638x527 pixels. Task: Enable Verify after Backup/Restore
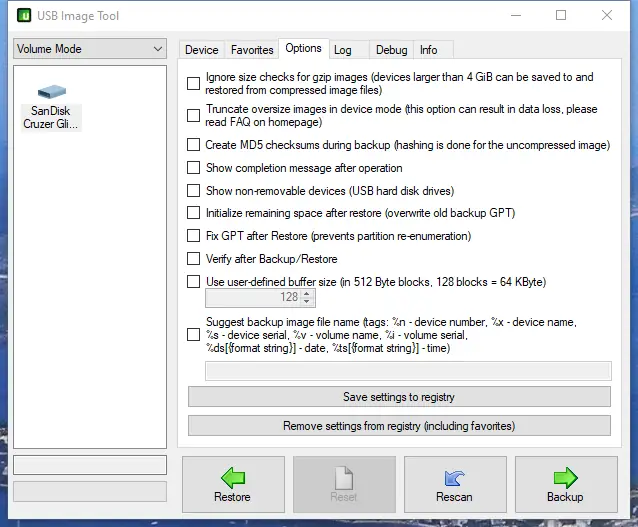point(193,258)
